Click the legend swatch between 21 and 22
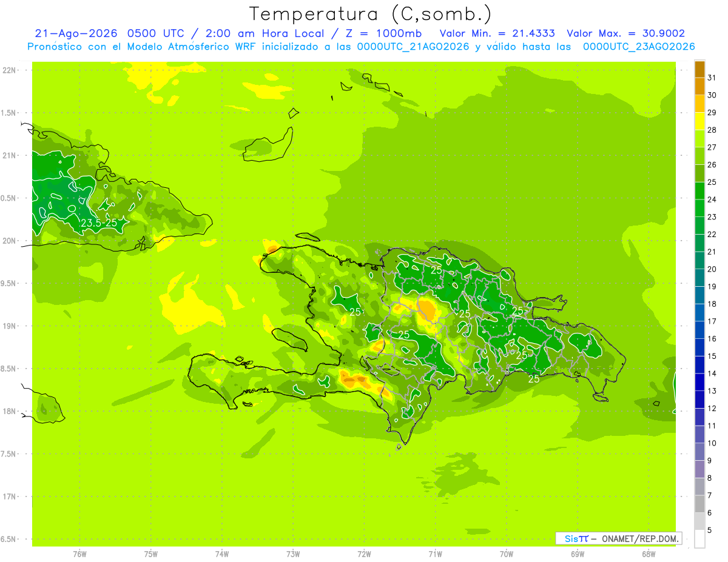This screenshot has width=728, height=562. [699, 243]
